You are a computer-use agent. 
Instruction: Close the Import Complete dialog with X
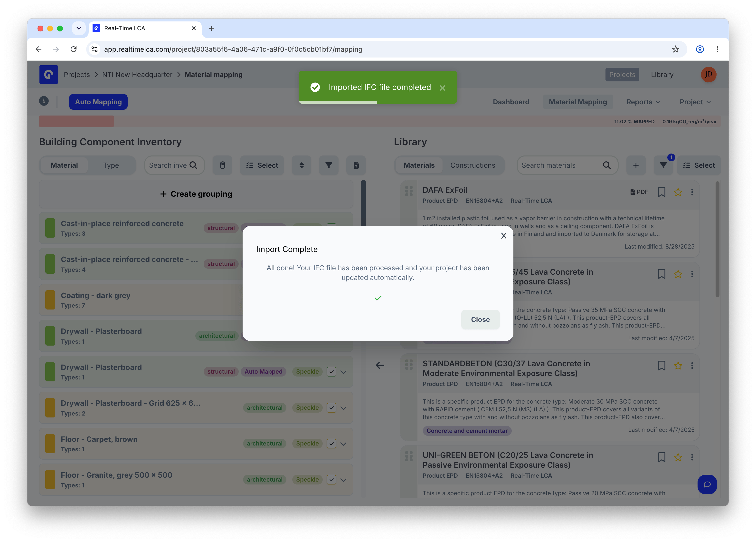503,236
